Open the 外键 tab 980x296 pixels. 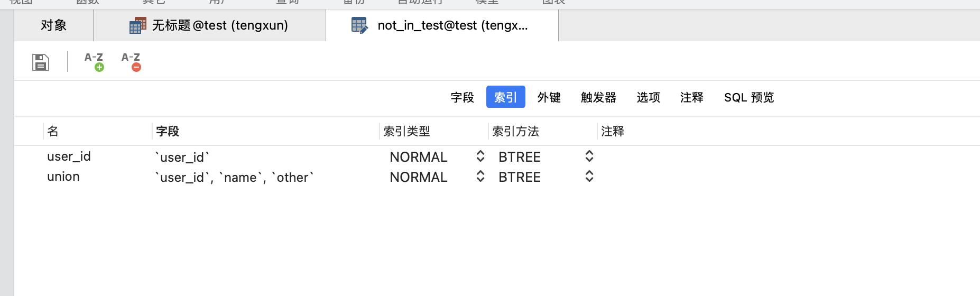click(x=549, y=97)
